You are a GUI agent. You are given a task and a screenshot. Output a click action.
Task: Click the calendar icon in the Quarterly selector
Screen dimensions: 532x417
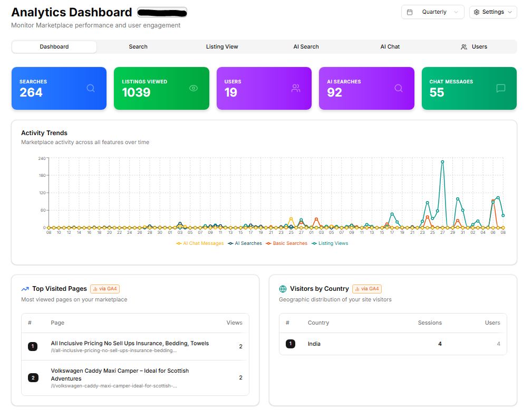tap(410, 12)
